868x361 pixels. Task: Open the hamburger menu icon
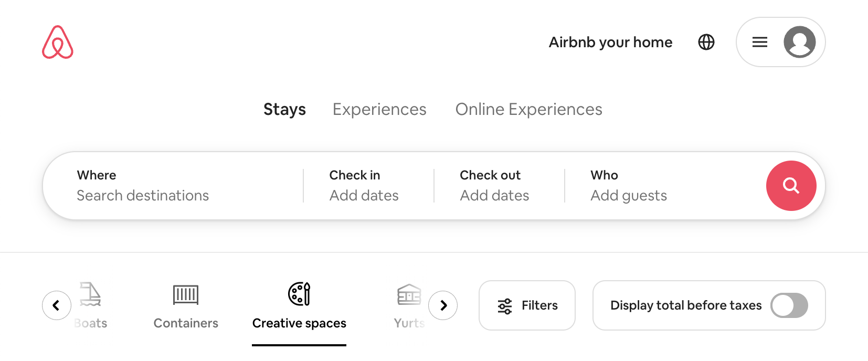coord(760,42)
